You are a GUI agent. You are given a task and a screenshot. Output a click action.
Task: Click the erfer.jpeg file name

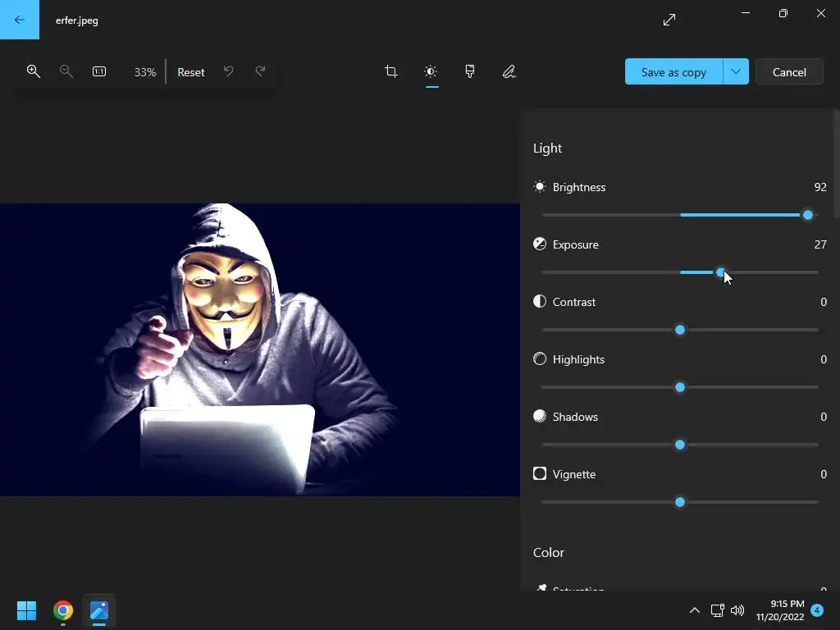[76, 21]
